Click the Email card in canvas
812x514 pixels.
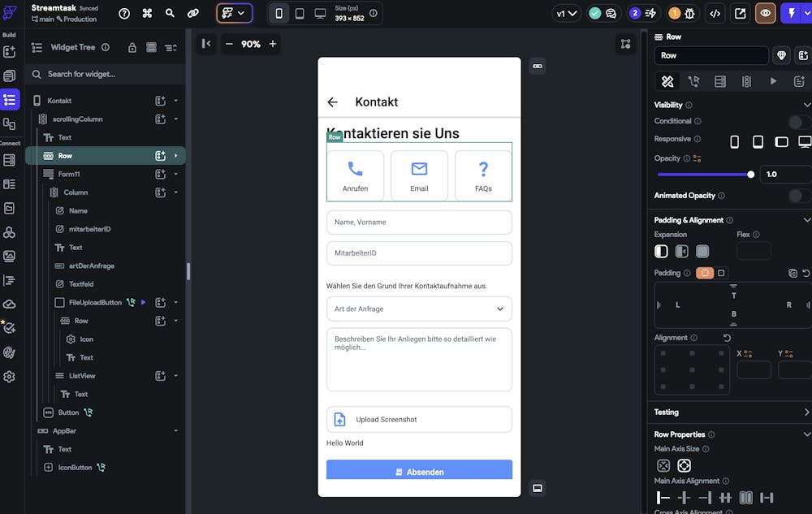419,175
